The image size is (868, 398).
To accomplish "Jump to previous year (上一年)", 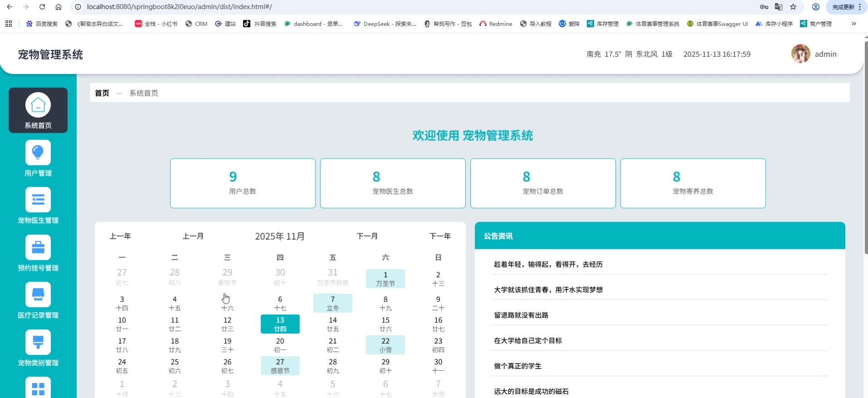I will [120, 236].
